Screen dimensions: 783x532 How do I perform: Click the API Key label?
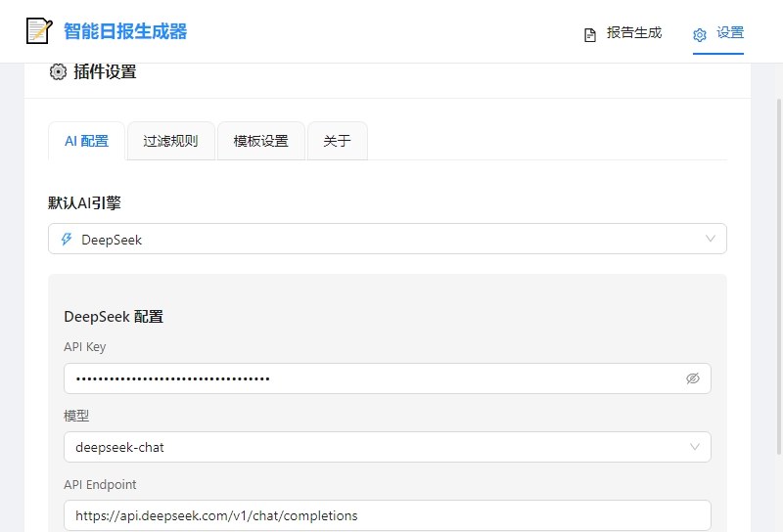(85, 347)
